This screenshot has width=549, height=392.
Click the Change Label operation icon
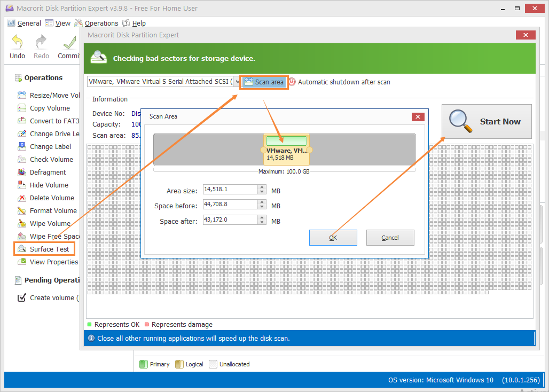[22, 147]
